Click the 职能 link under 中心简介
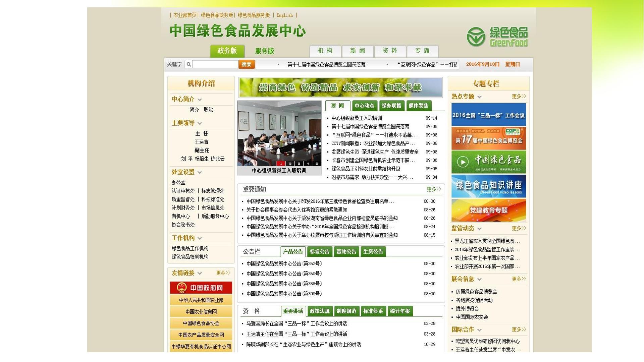 point(208,110)
